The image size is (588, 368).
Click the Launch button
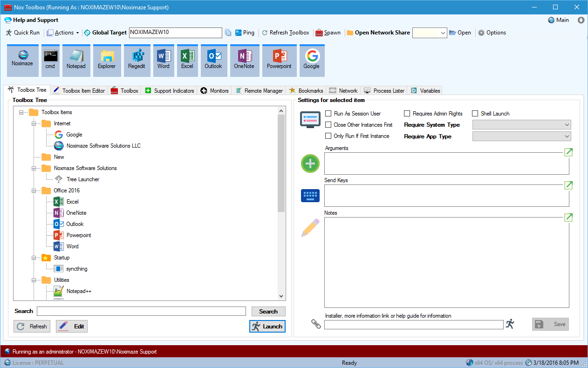pyautogui.click(x=267, y=326)
